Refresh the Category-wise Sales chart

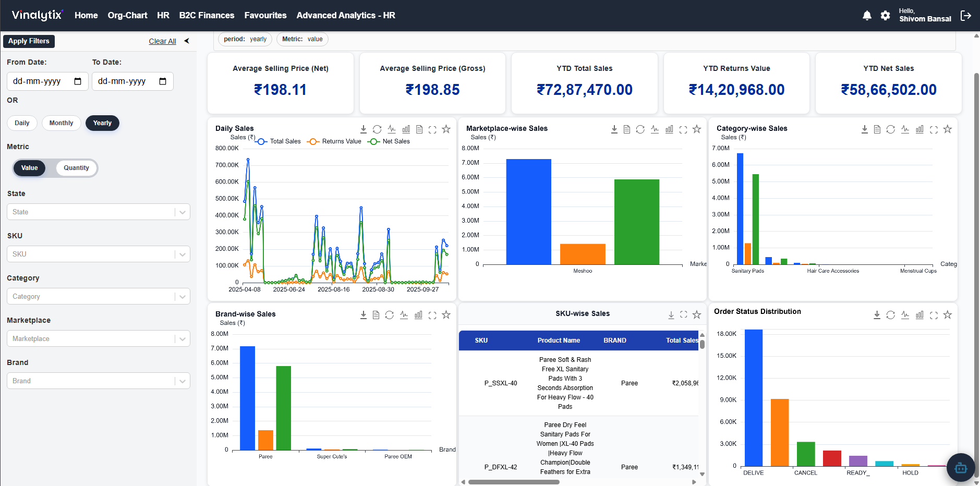pos(891,129)
